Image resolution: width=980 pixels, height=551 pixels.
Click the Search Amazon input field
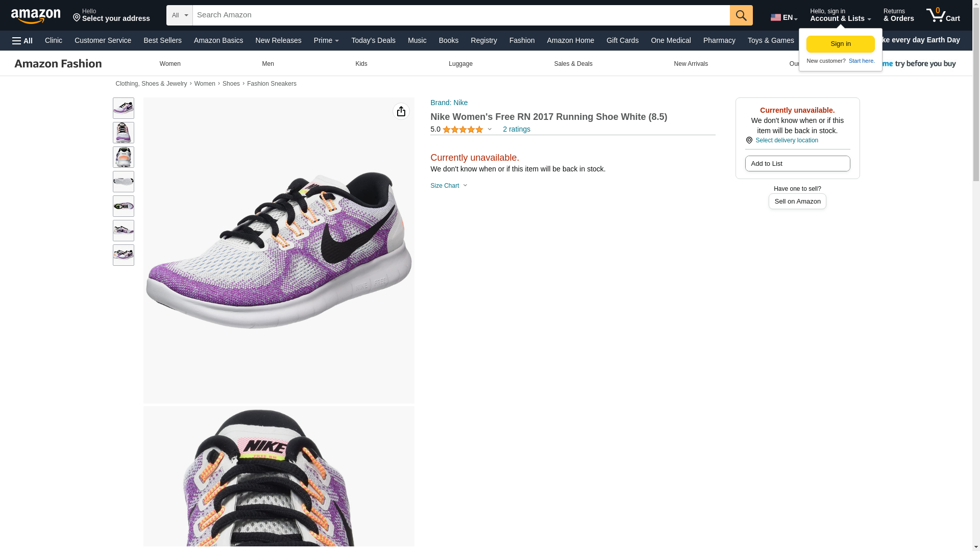(x=461, y=15)
